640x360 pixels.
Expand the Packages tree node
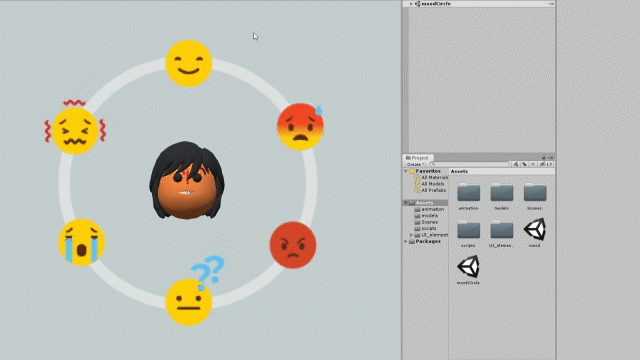click(406, 241)
